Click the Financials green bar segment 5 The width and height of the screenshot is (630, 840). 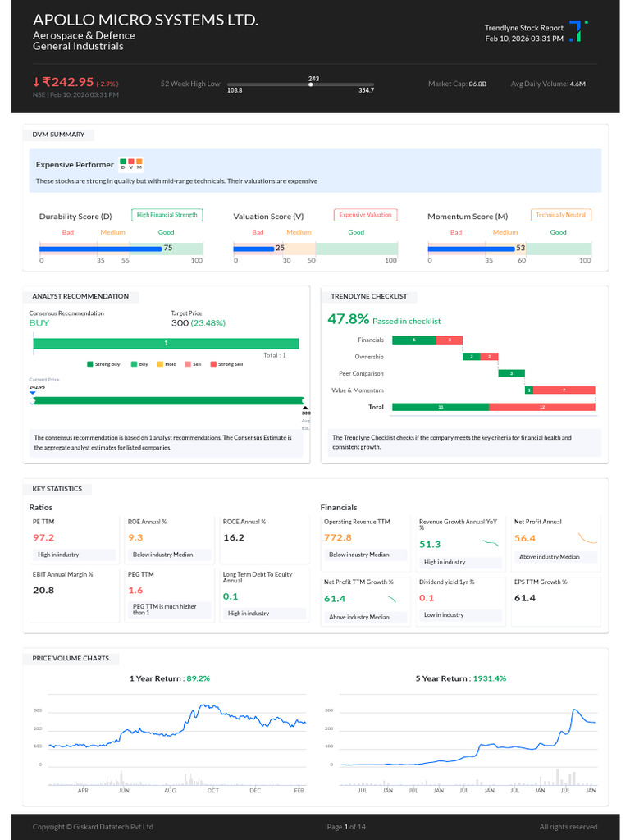414,340
